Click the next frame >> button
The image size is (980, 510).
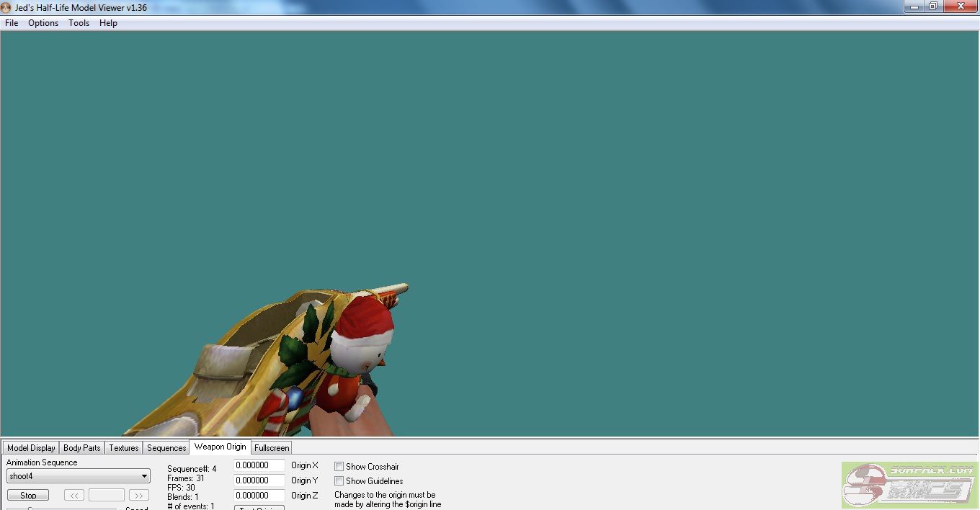coord(138,496)
